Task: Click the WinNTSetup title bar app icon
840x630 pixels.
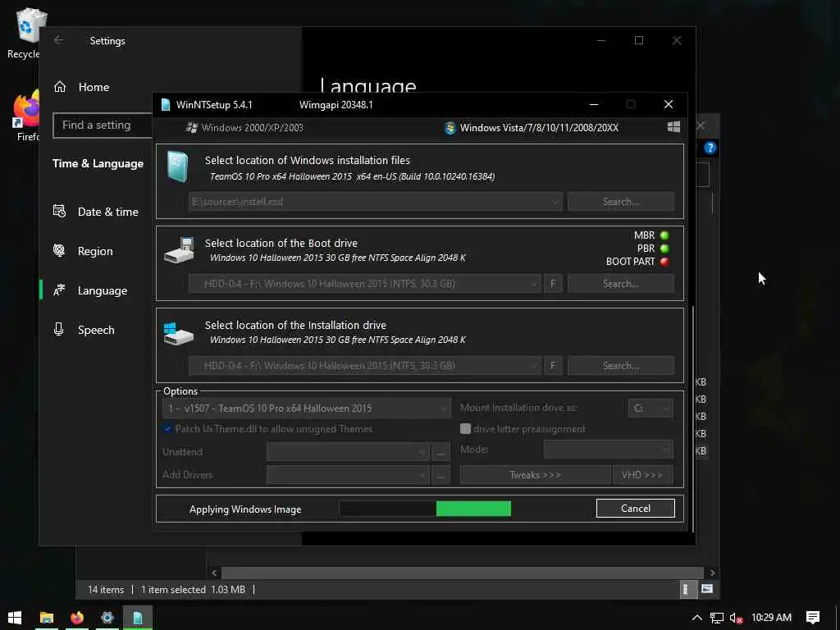Action: point(166,104)
